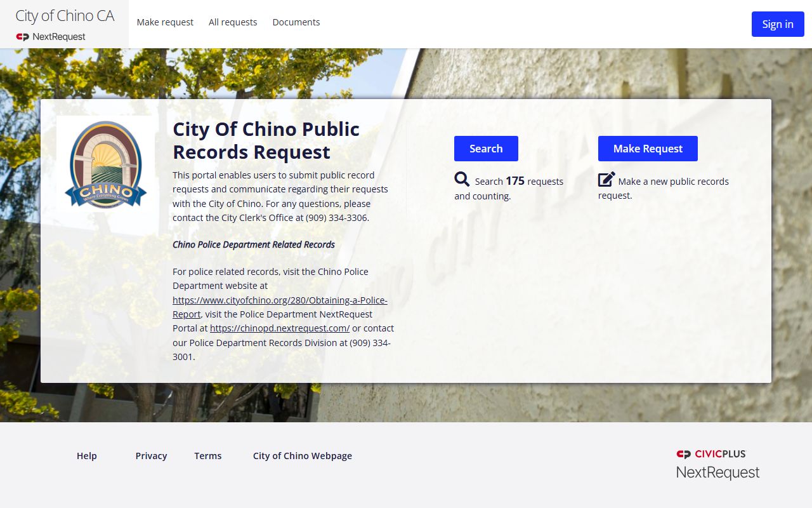812x508 pixels.
Task: Click the blue Search button
Action: (x=486, y=149)
